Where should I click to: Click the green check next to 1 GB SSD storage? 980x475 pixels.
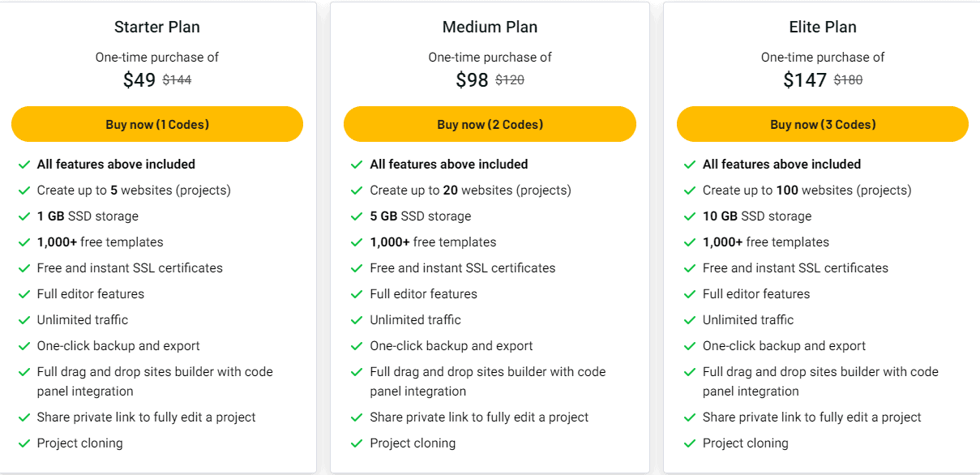pos(24,216)
